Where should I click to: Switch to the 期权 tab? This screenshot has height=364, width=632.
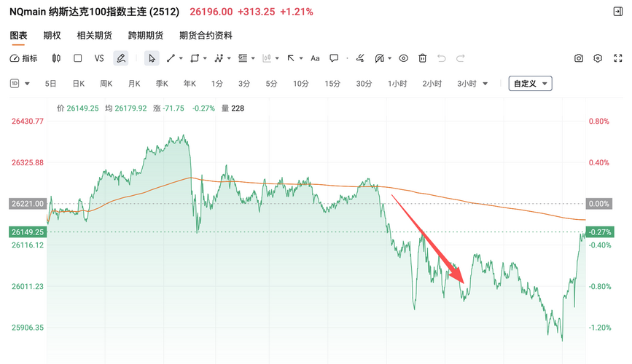[x=52, y=35]
